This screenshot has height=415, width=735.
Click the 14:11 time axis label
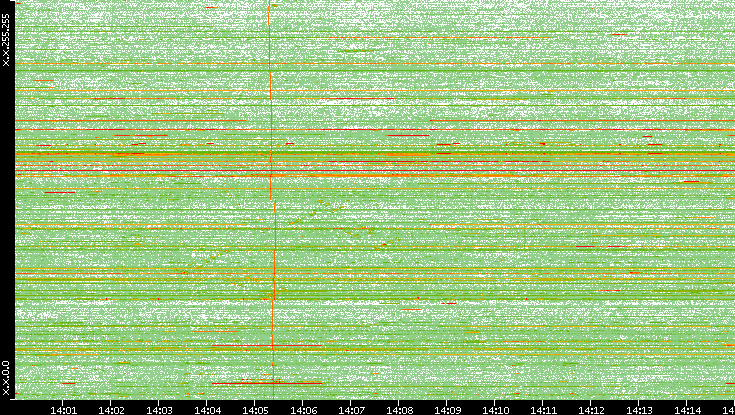[543, 410]
